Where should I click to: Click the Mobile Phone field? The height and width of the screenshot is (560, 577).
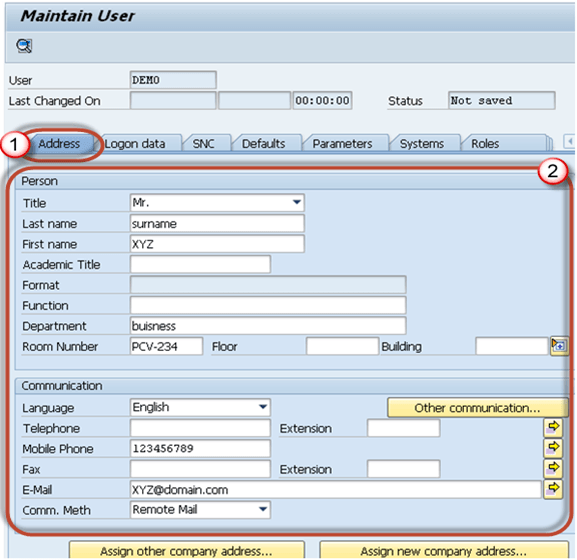click(x=200, y=448)
